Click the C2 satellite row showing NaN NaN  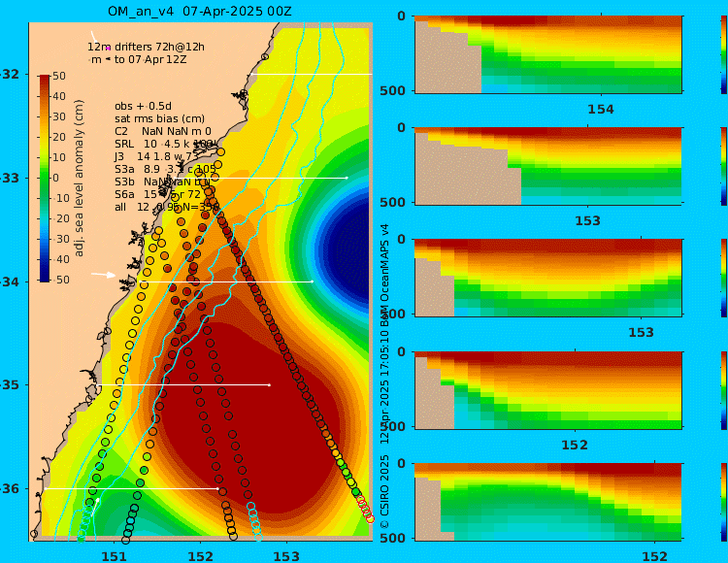(x=163, y=131)
